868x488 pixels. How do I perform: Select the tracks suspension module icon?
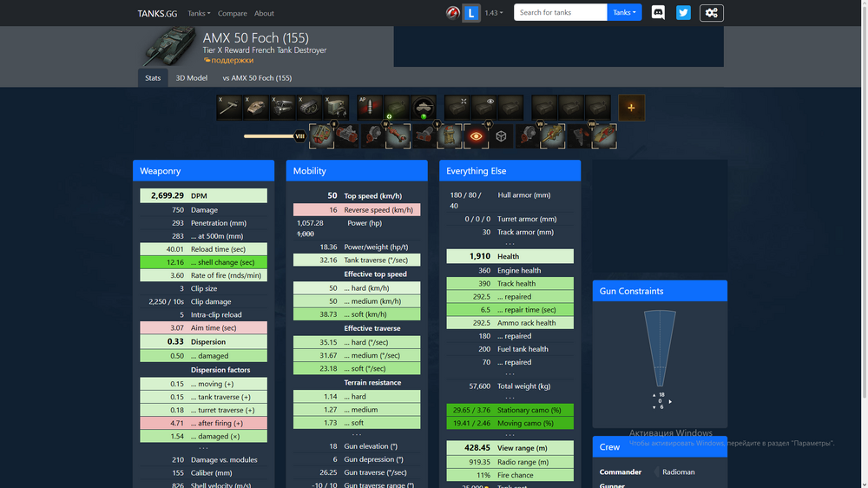coord(310,108)
